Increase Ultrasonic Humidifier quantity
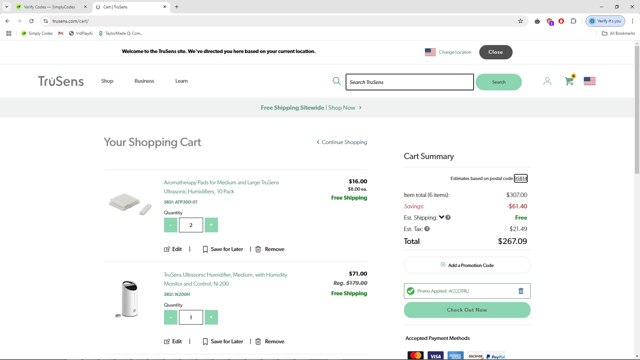This screenshot has width=640, height=360. point(211,317)
